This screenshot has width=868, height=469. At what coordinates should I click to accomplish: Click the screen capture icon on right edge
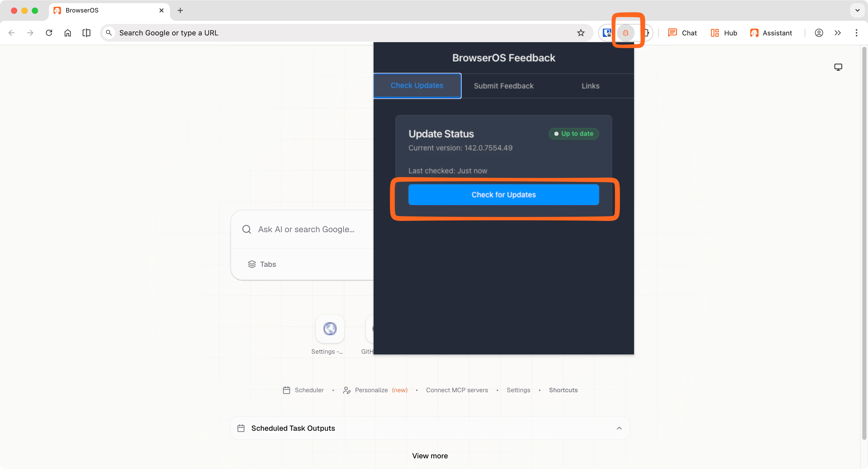point(838,67)
